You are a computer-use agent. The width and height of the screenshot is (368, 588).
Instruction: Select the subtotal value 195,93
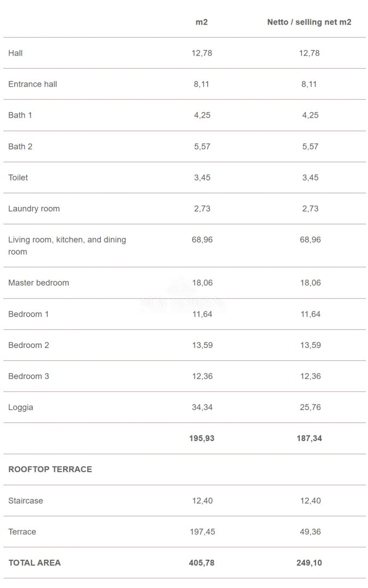coord(202,438)
